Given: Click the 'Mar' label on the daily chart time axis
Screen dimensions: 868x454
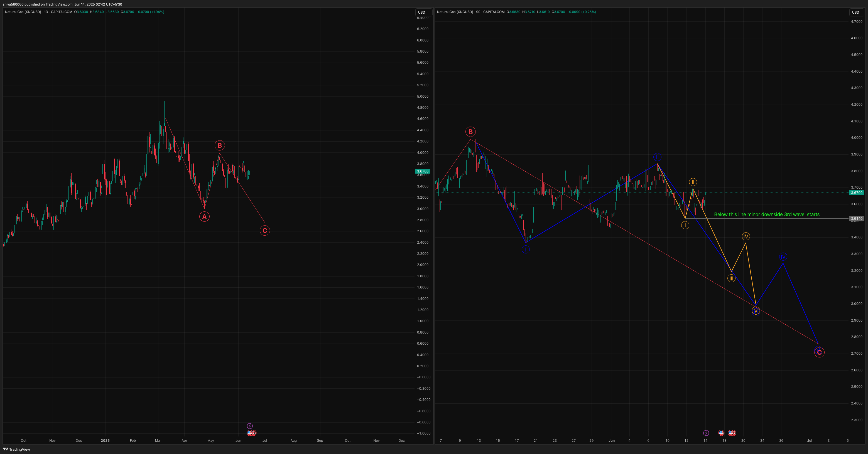Looking at the screenshot, I should point(158,441).
